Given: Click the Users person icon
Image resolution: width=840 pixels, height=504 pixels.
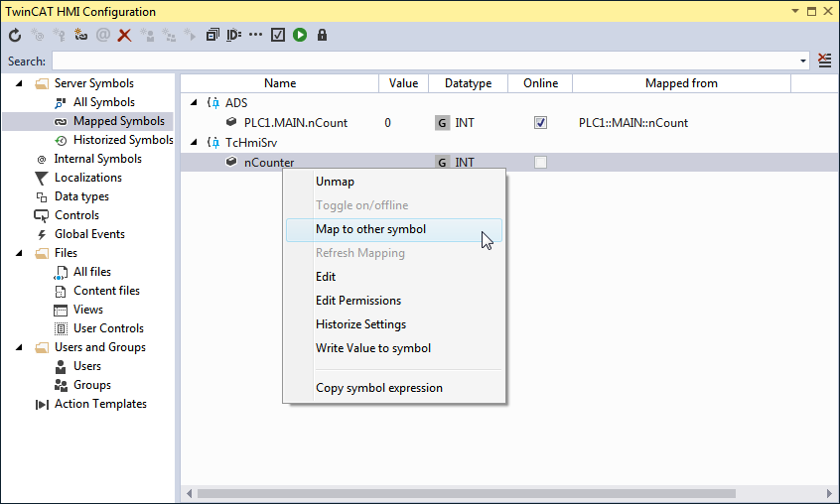Looking at the screenshot, I should (61, 366).
